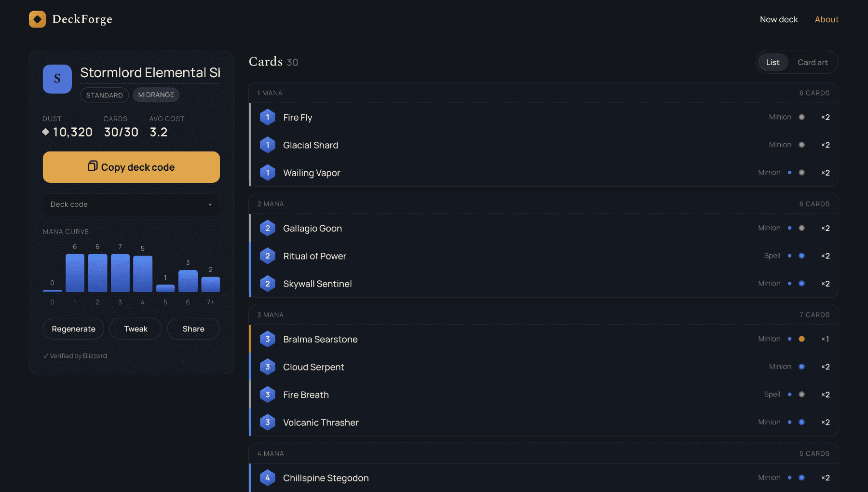Click the 3-mana bar in mana curve
Screen dimensions: 868x492
click(120, 273)
